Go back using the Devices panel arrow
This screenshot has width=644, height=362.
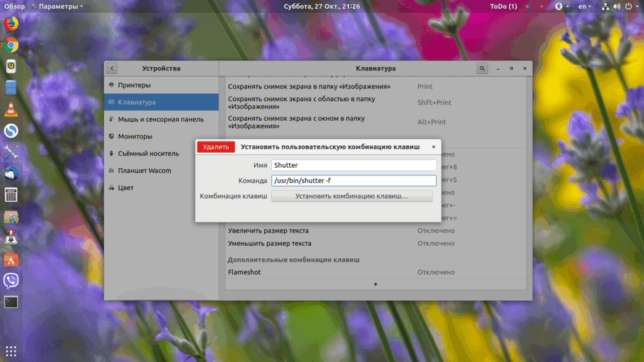coord(112,69)
